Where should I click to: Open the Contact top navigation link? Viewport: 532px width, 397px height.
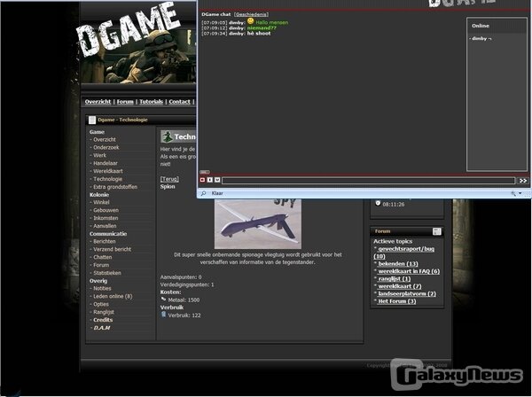pos(179,102)
